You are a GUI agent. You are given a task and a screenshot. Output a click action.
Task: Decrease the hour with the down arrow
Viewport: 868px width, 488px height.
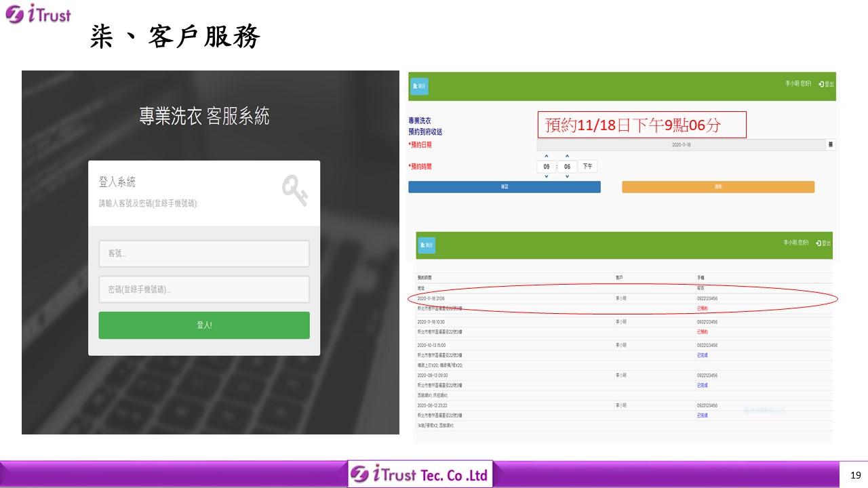(547, 177)
